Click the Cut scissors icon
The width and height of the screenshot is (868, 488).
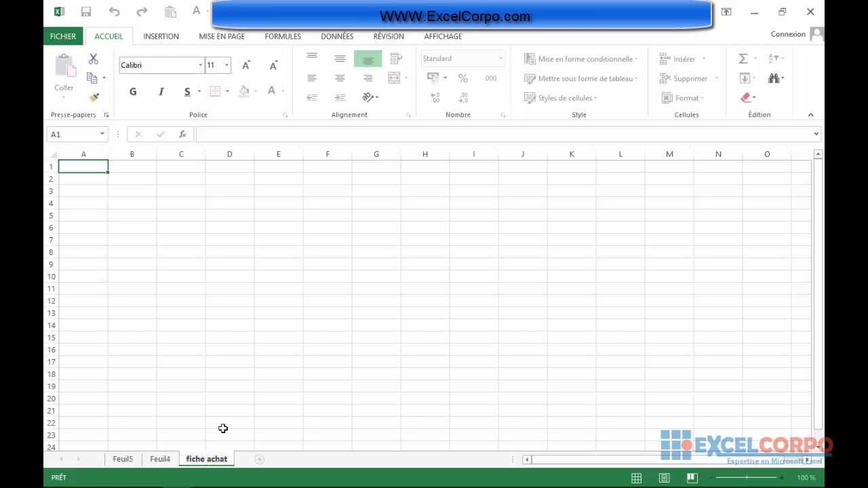pos(94,60)
